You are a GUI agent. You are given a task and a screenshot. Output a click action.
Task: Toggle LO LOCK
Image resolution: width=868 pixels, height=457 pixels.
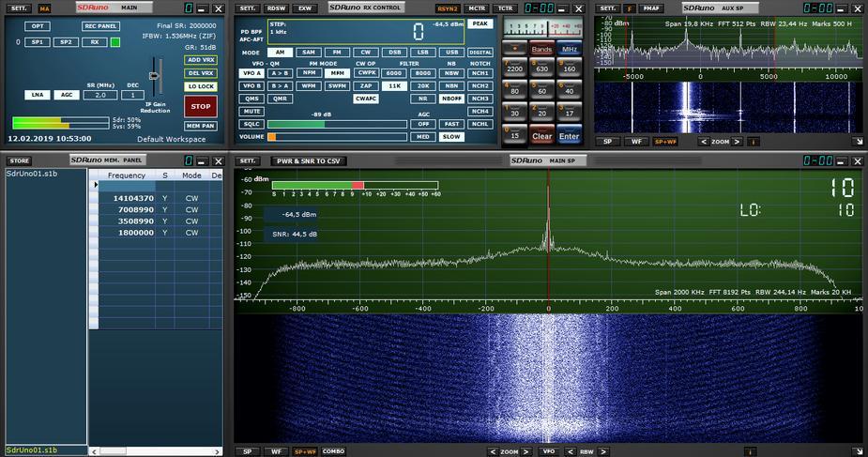pyautogui.click(x=201, y=86)
